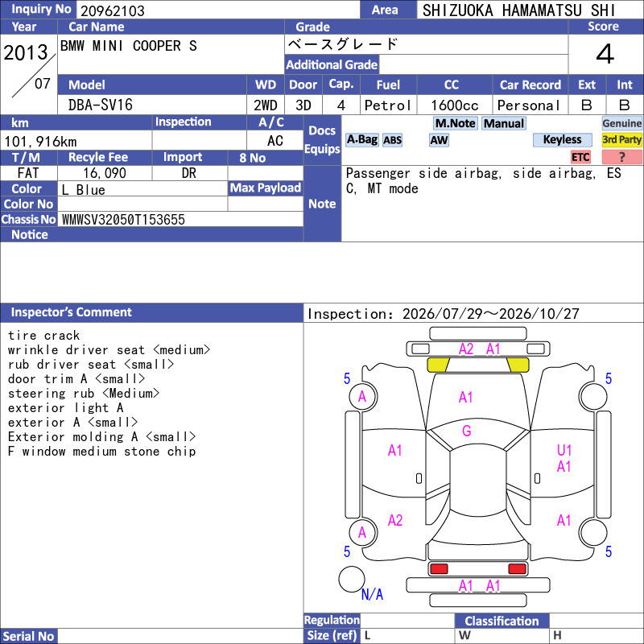Click the B rating under Ext
This screenshot has height=644, width=644.
[x=587, y=105]
